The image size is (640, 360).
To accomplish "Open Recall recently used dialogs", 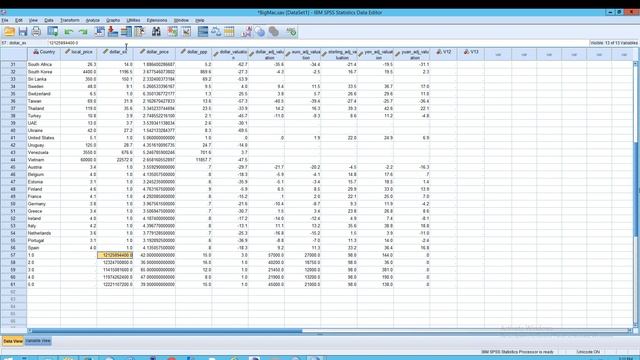I will pyautogui.click(x=52, y=31).
